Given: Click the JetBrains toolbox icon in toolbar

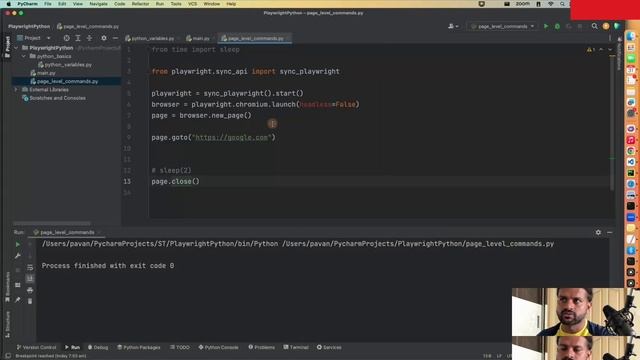Looking at the screenshot, I should (x=617, y=26).
